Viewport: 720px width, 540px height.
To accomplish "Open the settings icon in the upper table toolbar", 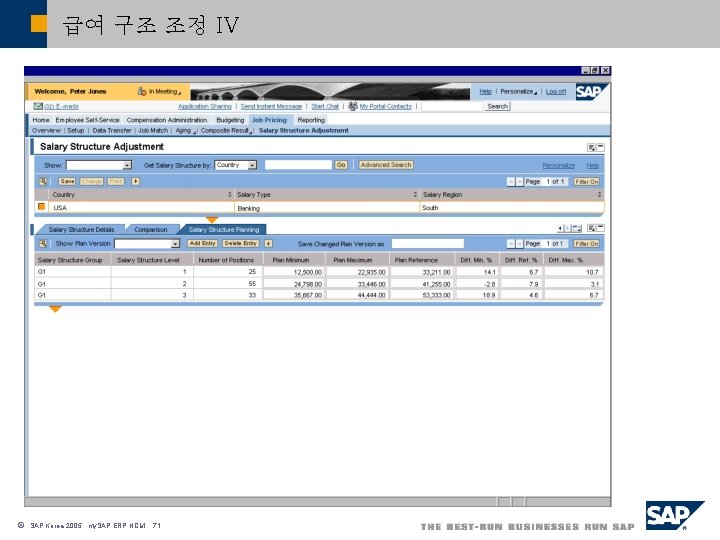I will 43,181.
